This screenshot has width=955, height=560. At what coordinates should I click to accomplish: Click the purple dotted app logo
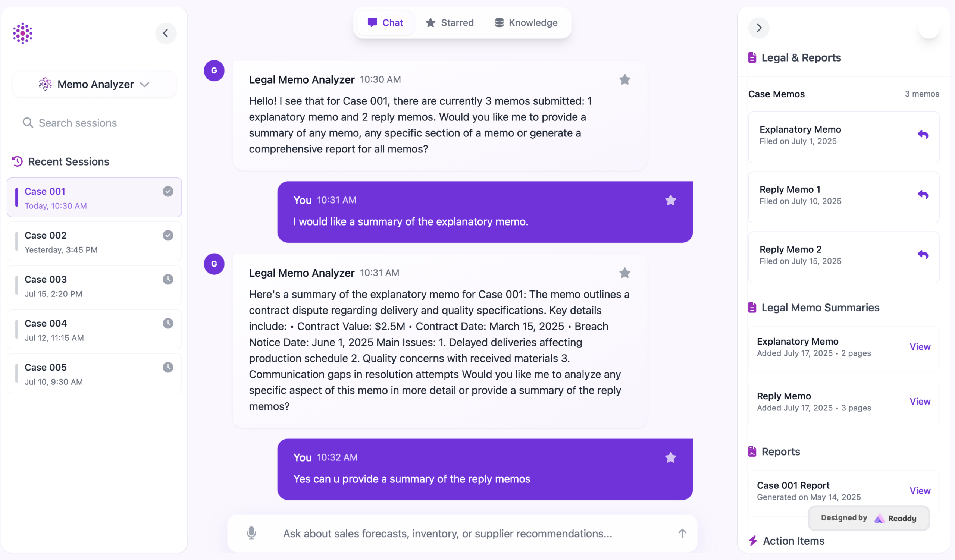click(x=23, y=33)
